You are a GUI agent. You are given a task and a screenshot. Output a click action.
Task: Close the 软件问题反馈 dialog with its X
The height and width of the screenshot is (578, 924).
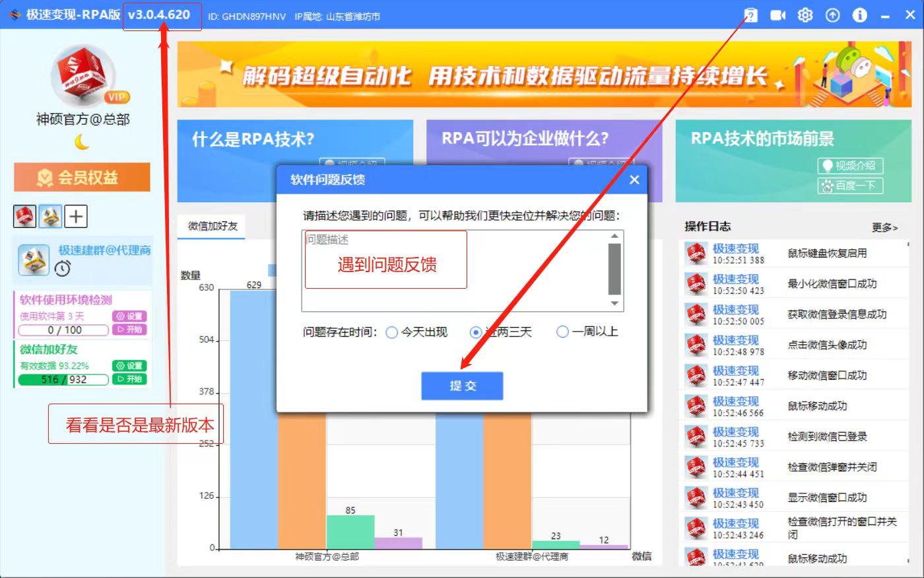click(x=634, y=180)
